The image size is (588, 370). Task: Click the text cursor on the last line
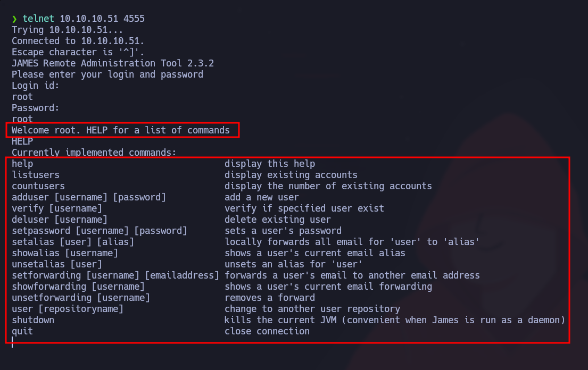pyautogui.click(x=12, y=342)
